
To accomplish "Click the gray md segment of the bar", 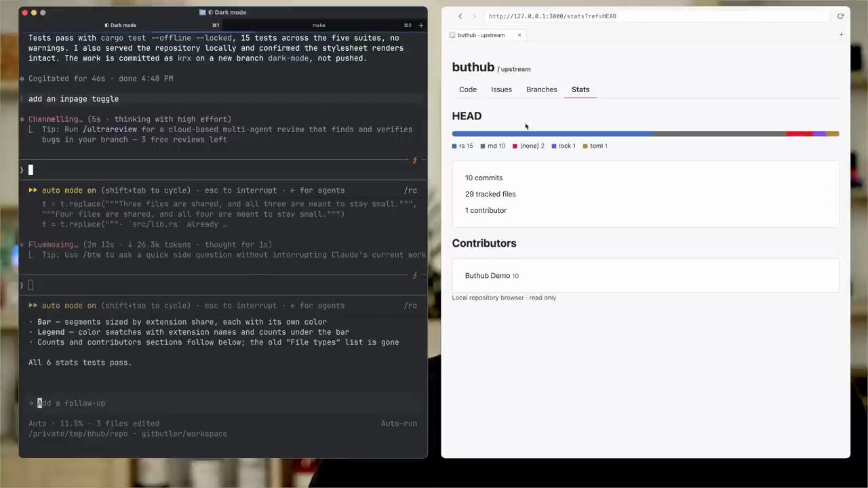I will pyautogui.click(x=719, y=134).
